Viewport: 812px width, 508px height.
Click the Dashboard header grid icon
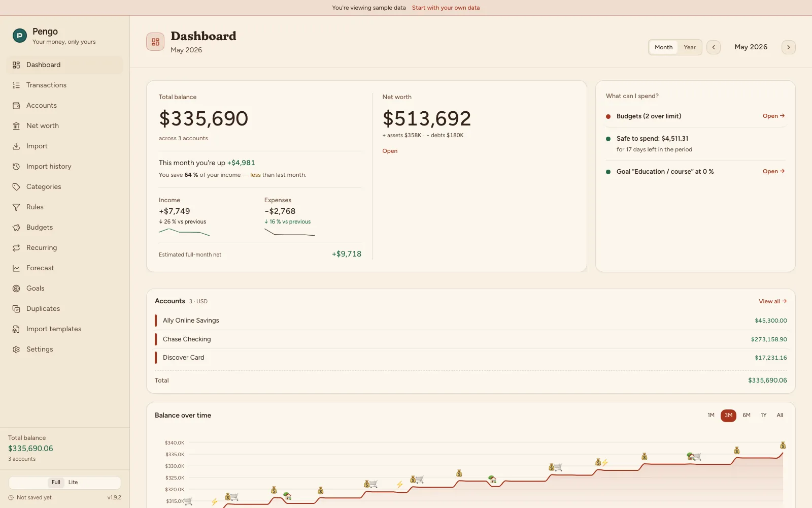[x=155, y=42]
